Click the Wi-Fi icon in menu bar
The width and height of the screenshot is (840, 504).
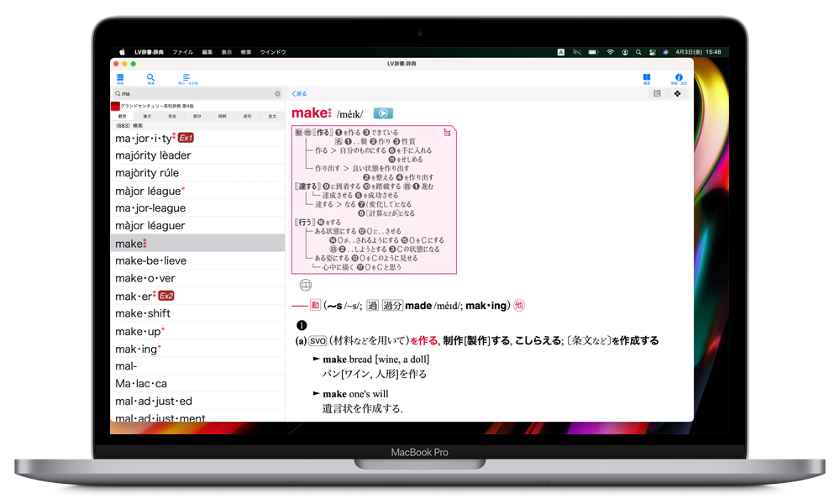pos(611,52)
